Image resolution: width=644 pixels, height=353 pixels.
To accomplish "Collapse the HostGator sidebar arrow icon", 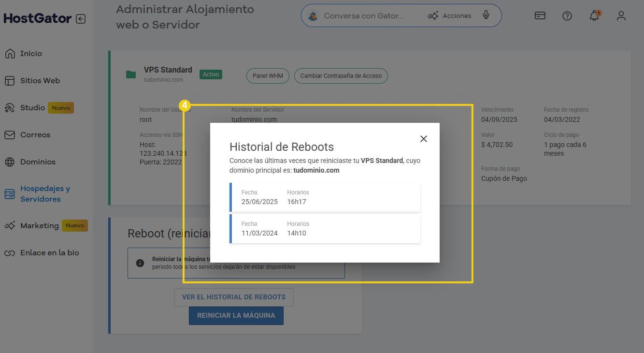I will coord(81,19).
